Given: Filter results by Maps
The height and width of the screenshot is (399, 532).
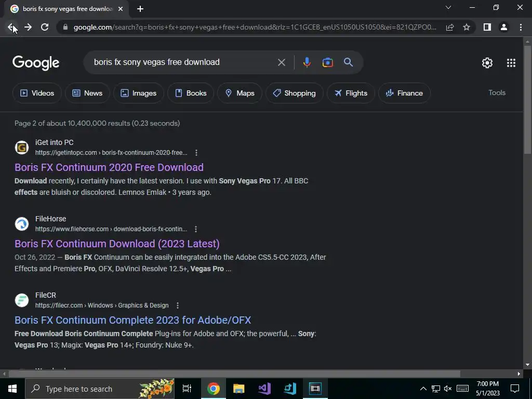Looking at the screenshot, I should [x=240, y=93].
